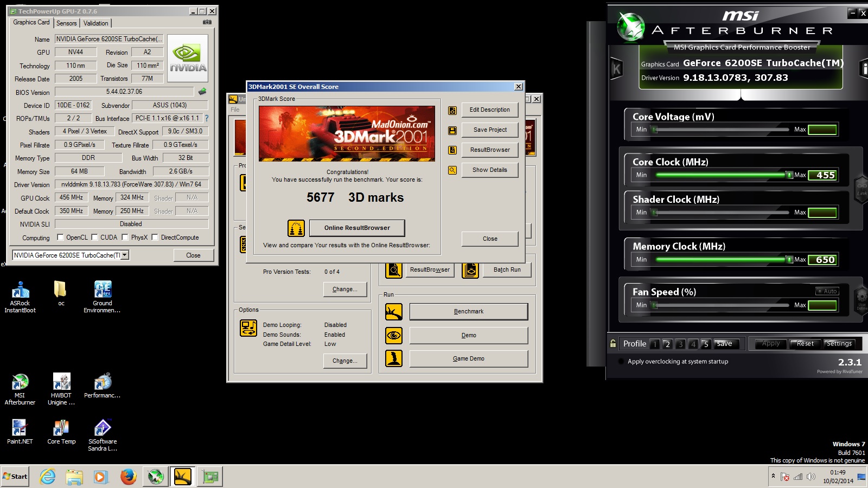Viewport: 868px width, 488px height.
Task: Open Firefox from the taskbar
Action: 129,477
